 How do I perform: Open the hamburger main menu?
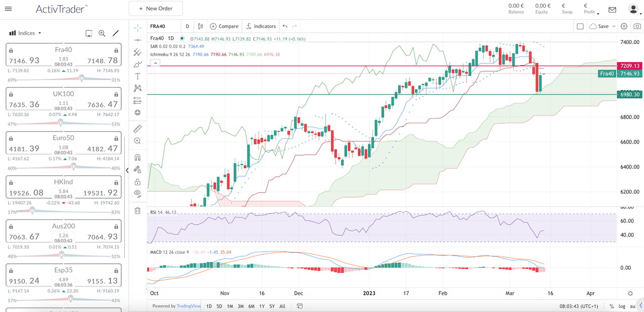click(8, 9)
